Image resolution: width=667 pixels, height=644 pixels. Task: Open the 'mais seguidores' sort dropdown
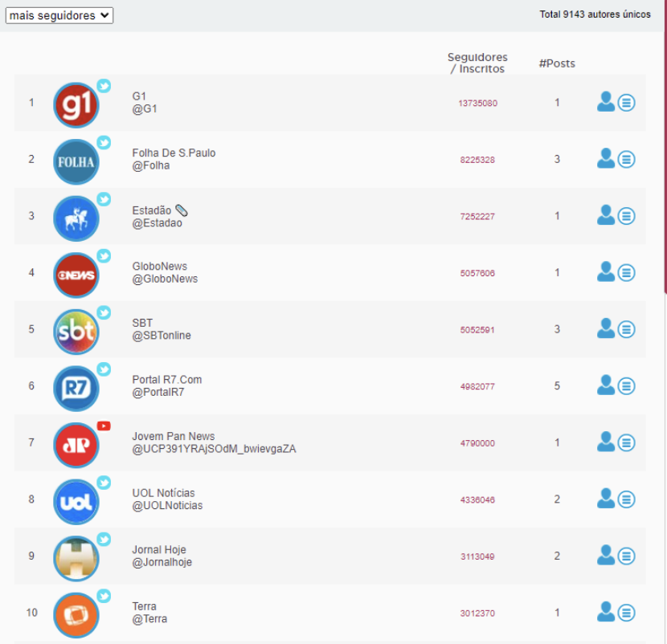[59, 16]
